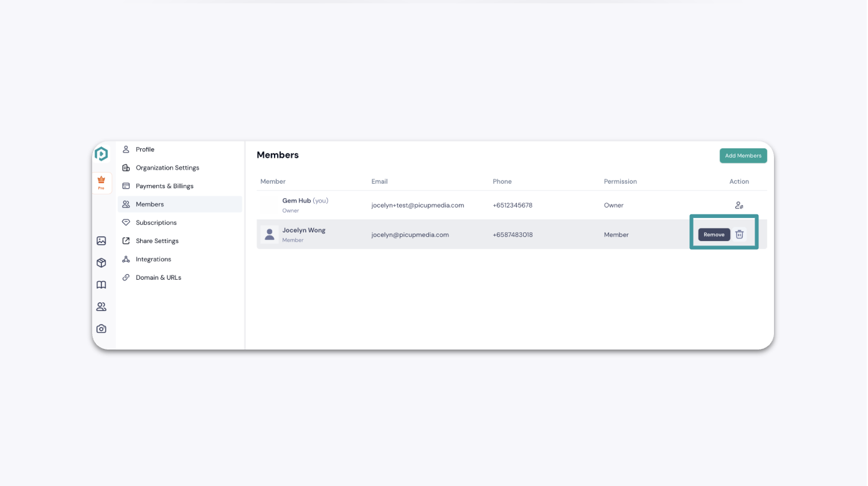Click the person icon beside Profile
Image resolution: width=868 pixels, height=486 pixels.
click(126, 150)
